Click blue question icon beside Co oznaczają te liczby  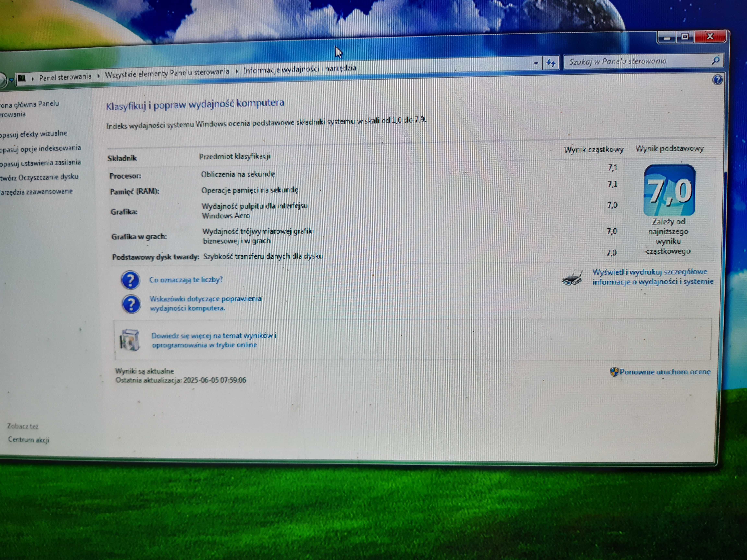pos(130,280)
